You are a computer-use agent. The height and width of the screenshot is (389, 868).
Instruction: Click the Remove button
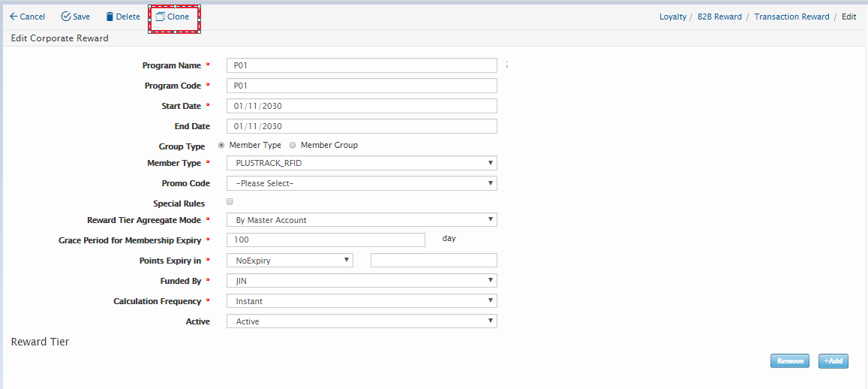coord(789,361)
